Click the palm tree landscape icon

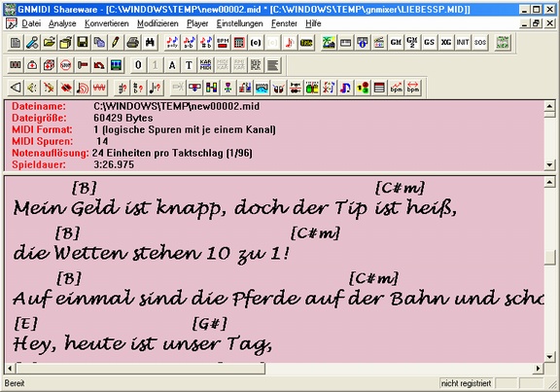[x=329, y=43]
